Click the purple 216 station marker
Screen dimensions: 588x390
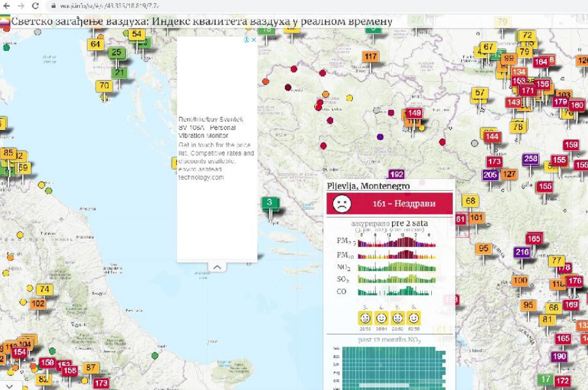tap(522, 253)
